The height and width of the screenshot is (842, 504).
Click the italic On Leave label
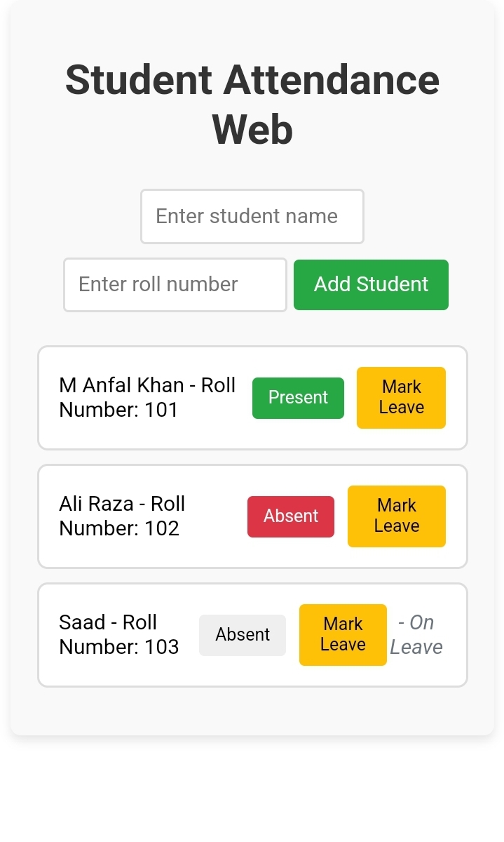[417, 635]
